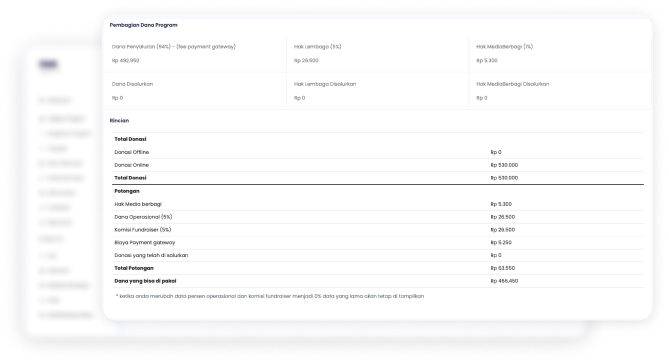The height and width of the screenshot is (364, 669).
Task: Click the Rp 0 value for Donasi Offline
Action: coord(496,152)
